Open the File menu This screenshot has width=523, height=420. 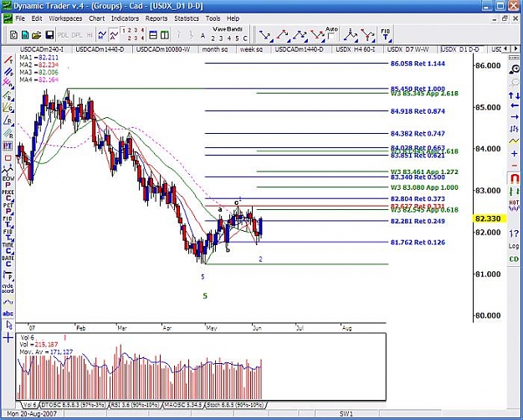point(20,18)
